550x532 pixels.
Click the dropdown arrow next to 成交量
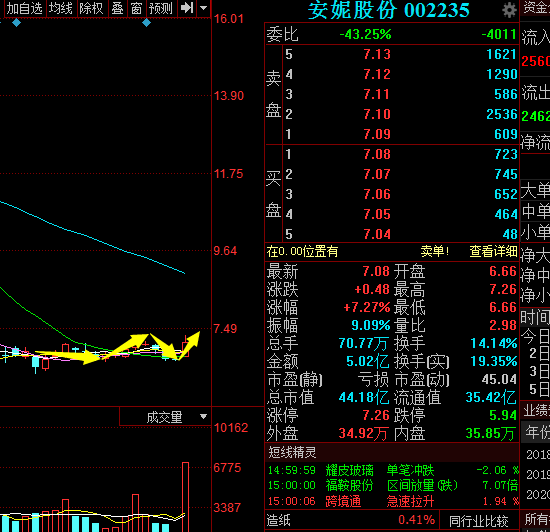pyautogui.click(x=203, y=417)
